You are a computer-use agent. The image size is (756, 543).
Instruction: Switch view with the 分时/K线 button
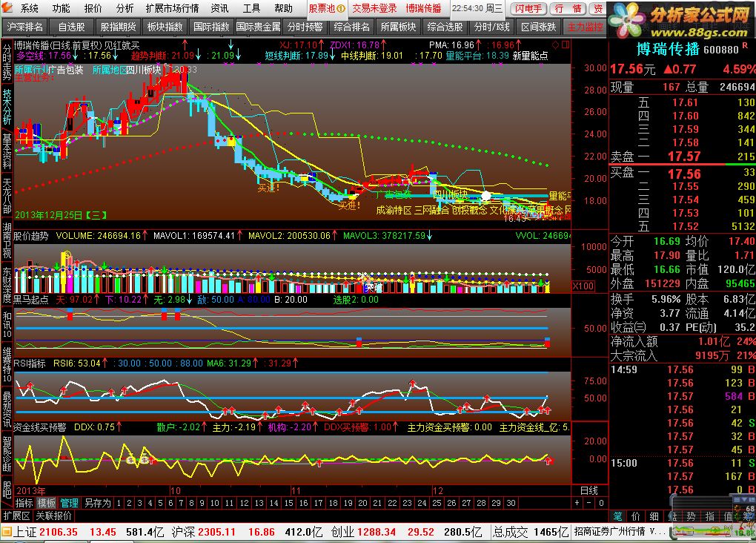492,27
